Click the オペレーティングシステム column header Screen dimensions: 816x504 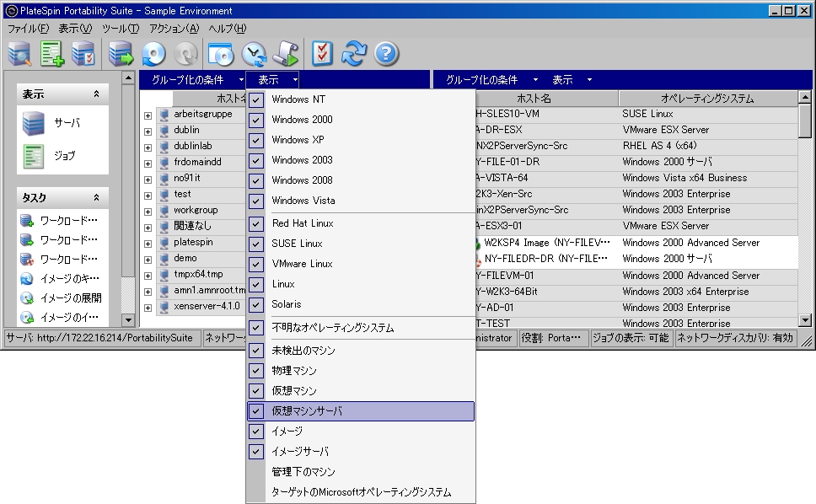tap(707, 99)
